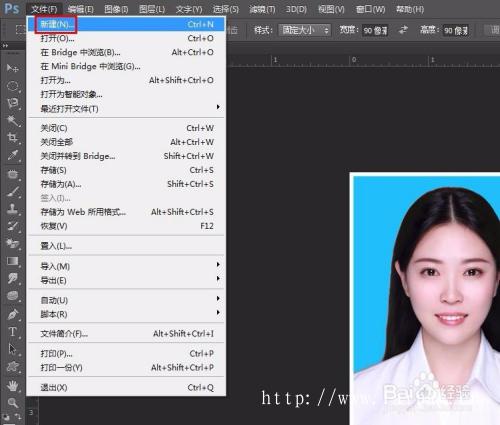Image resolution: width=500 pixels, height=425 pixels.
Task: Select the Crop tool
Action: [x=13, y=138]
